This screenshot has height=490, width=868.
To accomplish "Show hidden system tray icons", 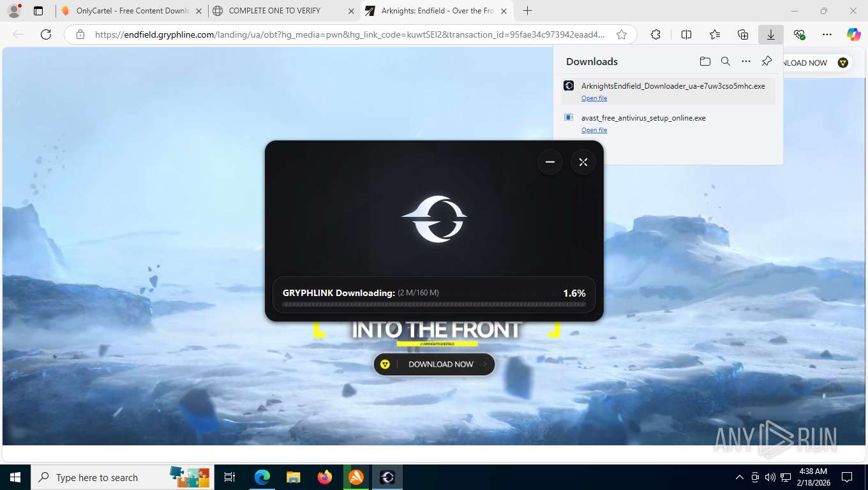I will point(740,477).
